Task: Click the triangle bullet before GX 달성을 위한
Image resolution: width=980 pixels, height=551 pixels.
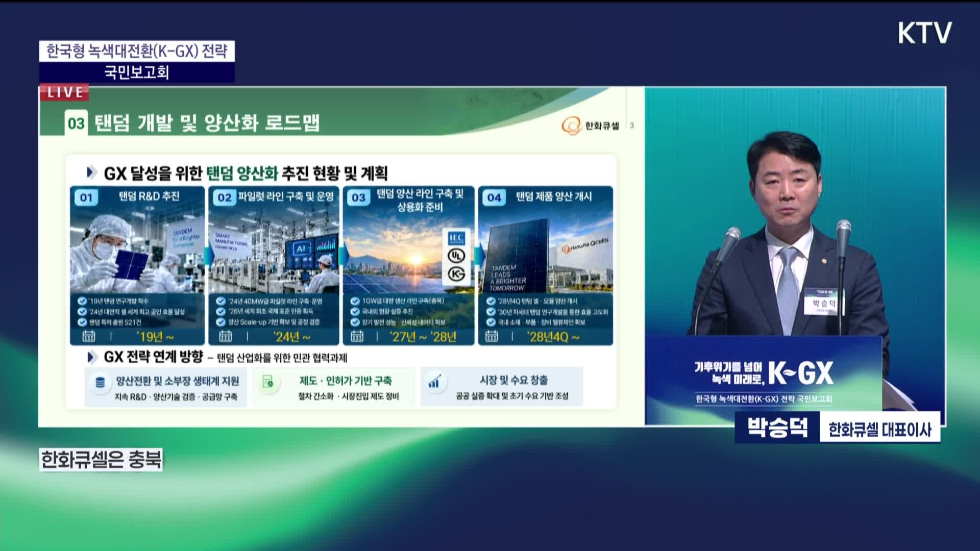Action: (92, 172)
